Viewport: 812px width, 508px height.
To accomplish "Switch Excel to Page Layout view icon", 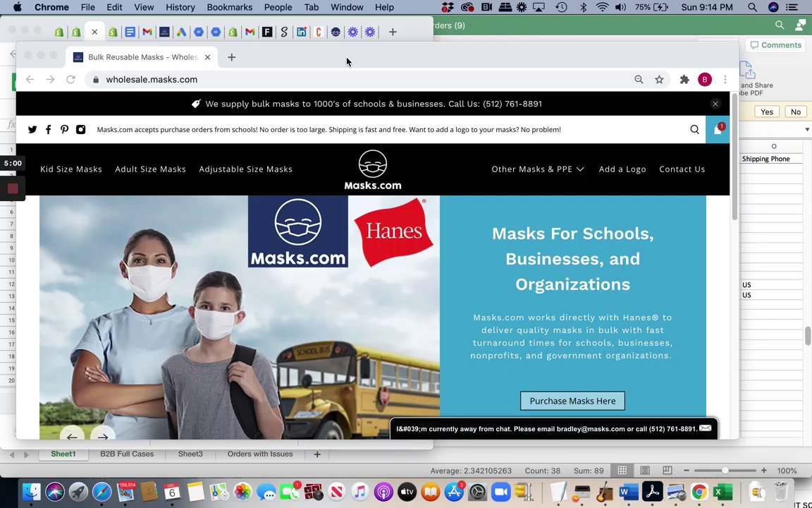I will coord(645,471).
